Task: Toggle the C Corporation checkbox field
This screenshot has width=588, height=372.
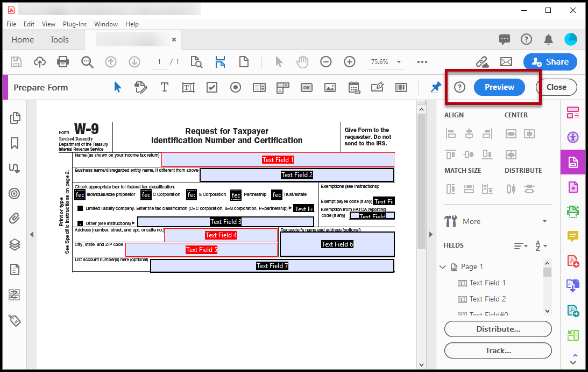Action: coord(146,195)
